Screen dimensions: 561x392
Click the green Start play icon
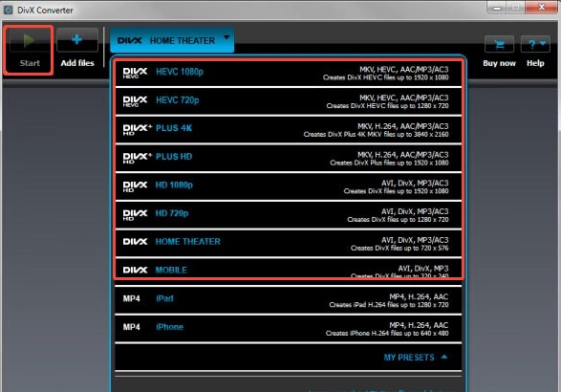pos(29,40)
